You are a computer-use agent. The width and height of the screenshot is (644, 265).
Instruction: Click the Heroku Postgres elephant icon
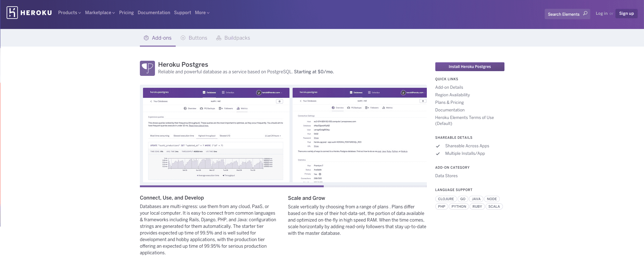point(147,68)
